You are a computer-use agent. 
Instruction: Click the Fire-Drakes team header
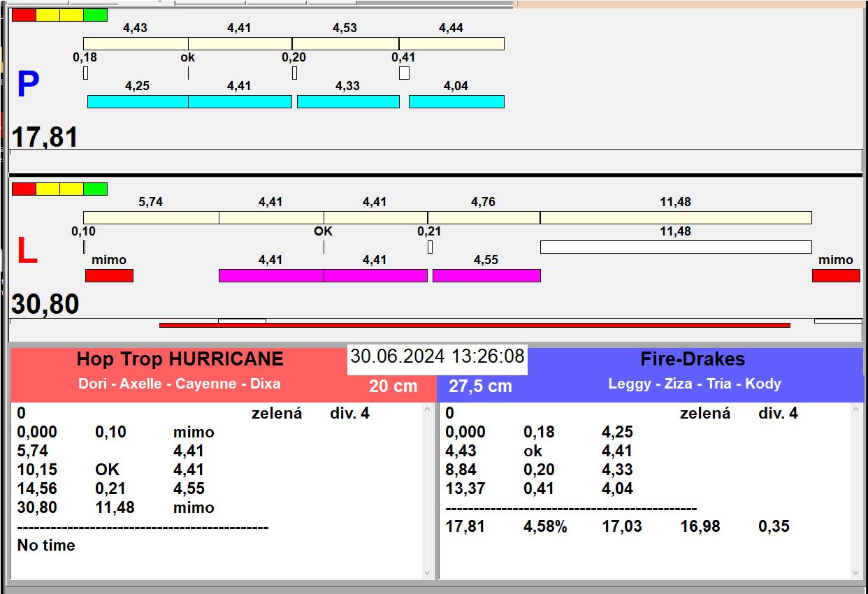(x=692, y=359)
